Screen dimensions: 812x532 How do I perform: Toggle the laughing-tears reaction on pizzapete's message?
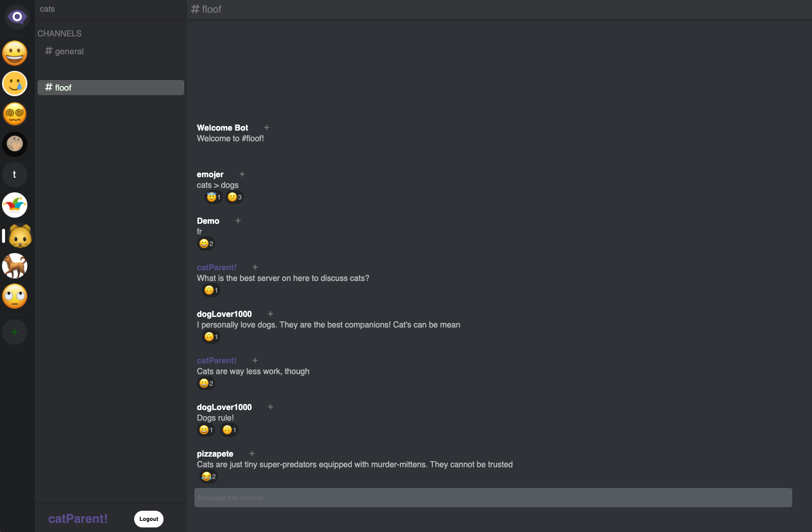pyautogui.click(x=209, y=476)
